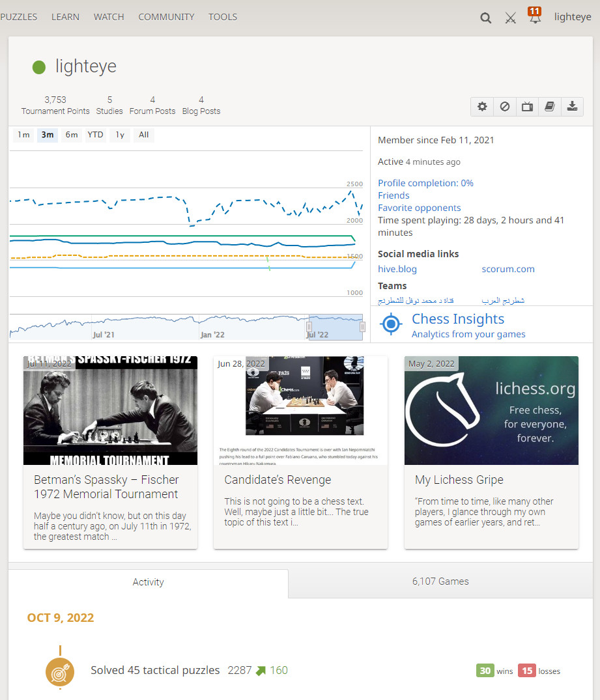Click the crossed-circle block icon button
The image size is (600, 700).
(505, 107)
